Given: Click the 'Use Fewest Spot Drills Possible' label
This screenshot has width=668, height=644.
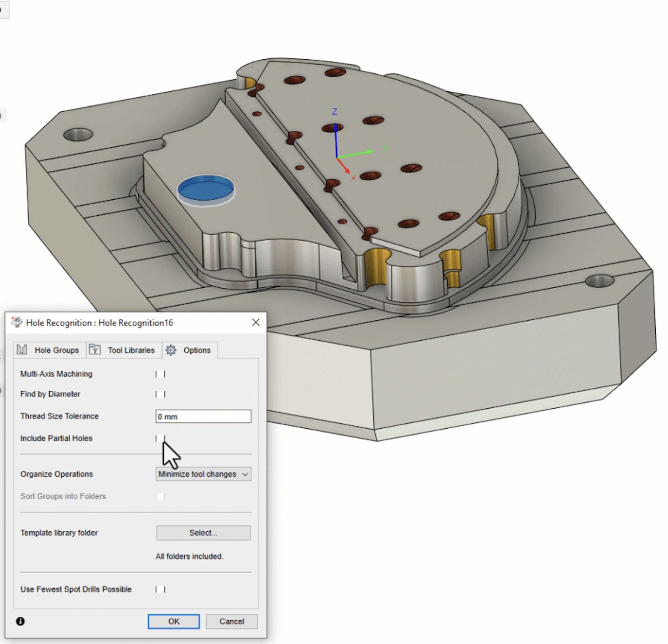Looking at the screenshot, I should (76, 589).
